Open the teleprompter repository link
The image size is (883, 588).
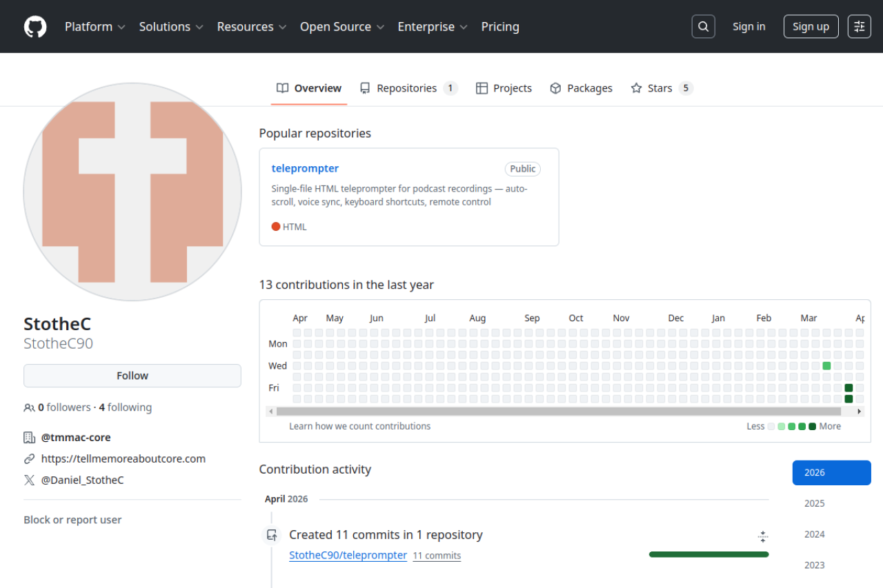pos(305,168)
